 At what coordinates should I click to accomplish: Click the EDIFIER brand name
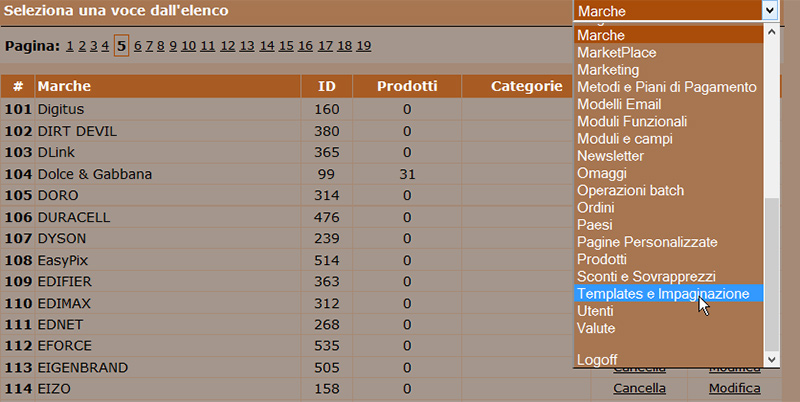coord(64,282)
